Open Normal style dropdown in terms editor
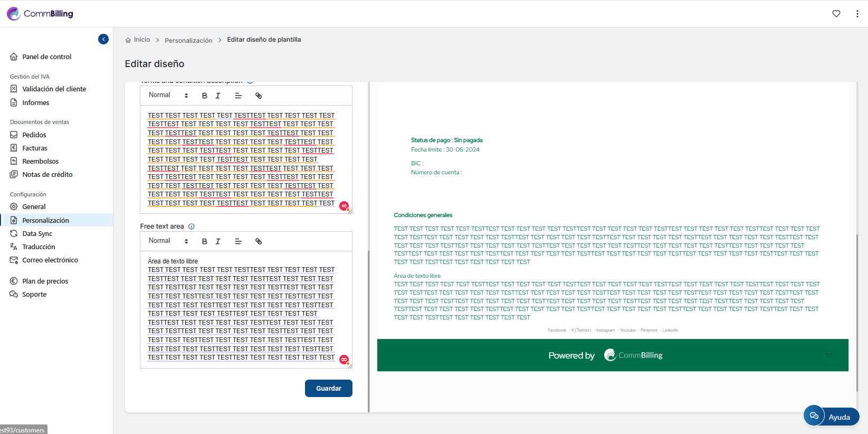The image size is (868, 434). 168,96
